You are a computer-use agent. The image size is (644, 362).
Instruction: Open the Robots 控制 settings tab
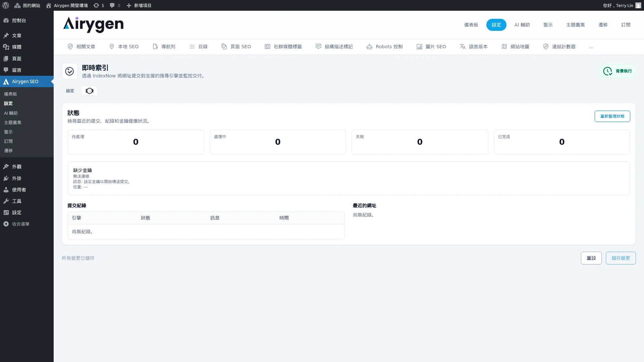pyautogui.click(x=385, y=47)
